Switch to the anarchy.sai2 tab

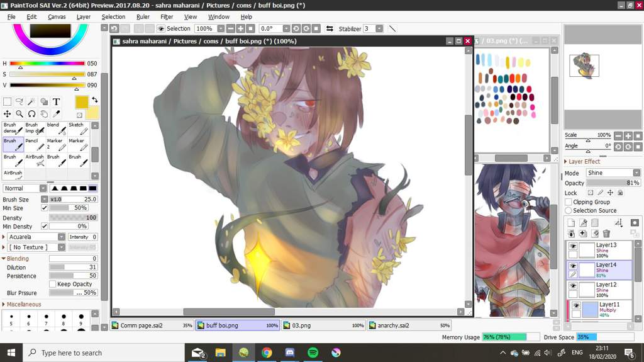click(409, 325)
